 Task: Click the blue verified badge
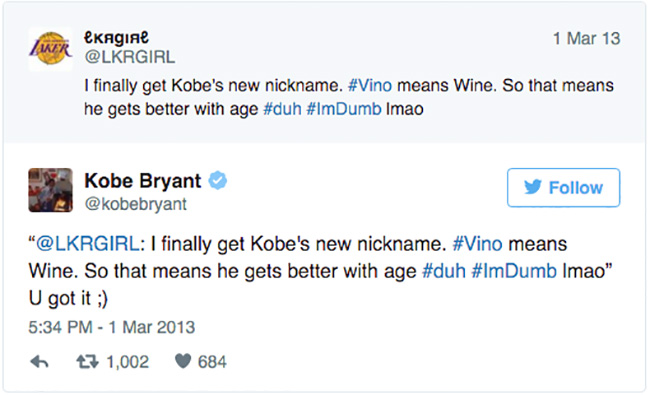click(x=218, y=181)
